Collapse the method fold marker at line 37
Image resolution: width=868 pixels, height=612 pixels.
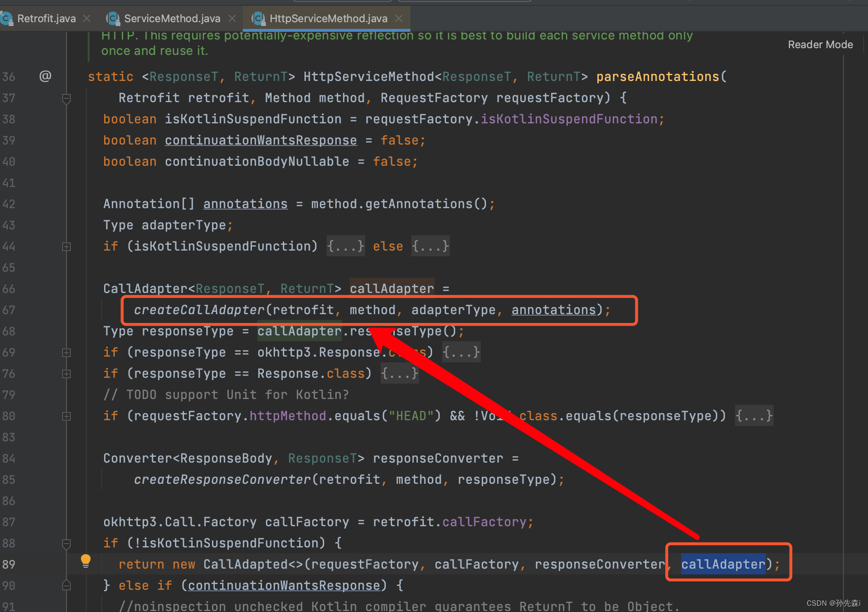66,98
